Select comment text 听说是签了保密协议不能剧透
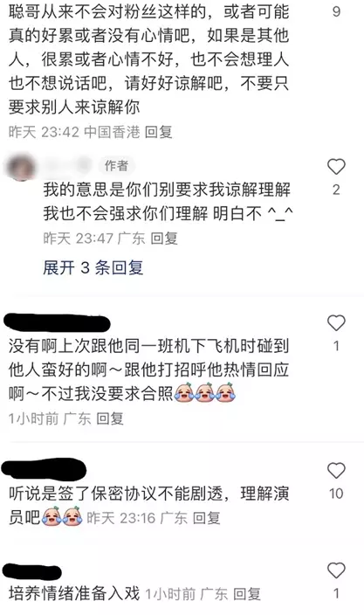This screenshot has width=364, height=615. tap(116, 494)
